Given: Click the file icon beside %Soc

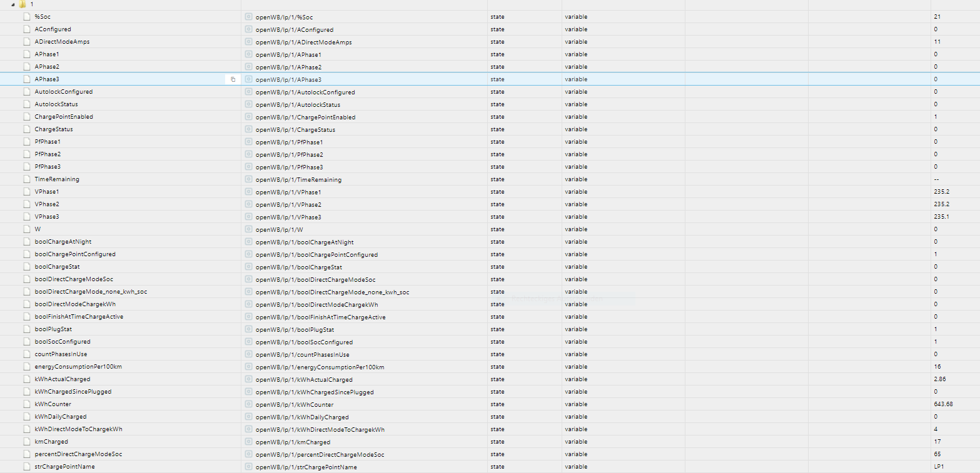Looking at the screenshot, I should tap(27, 17).
